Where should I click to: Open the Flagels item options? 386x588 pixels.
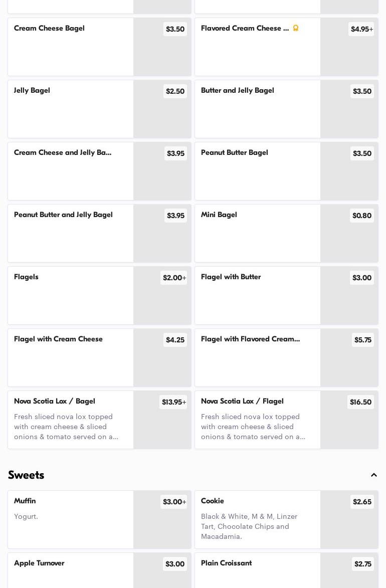71,295
